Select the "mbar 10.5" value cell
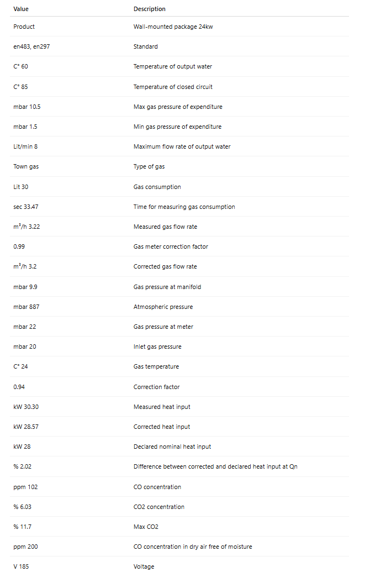Image resolution: width=370 pixels, height=588 pixels. 27,107
